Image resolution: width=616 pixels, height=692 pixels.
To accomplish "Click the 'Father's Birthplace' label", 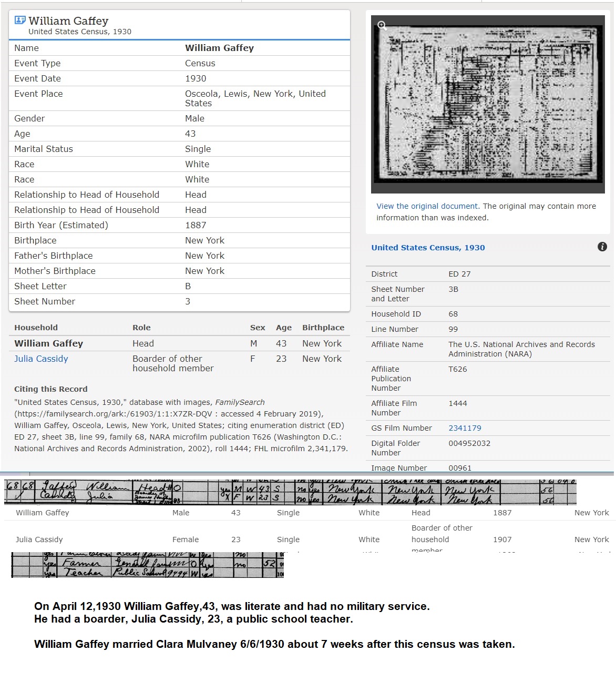I will [54, 256].
